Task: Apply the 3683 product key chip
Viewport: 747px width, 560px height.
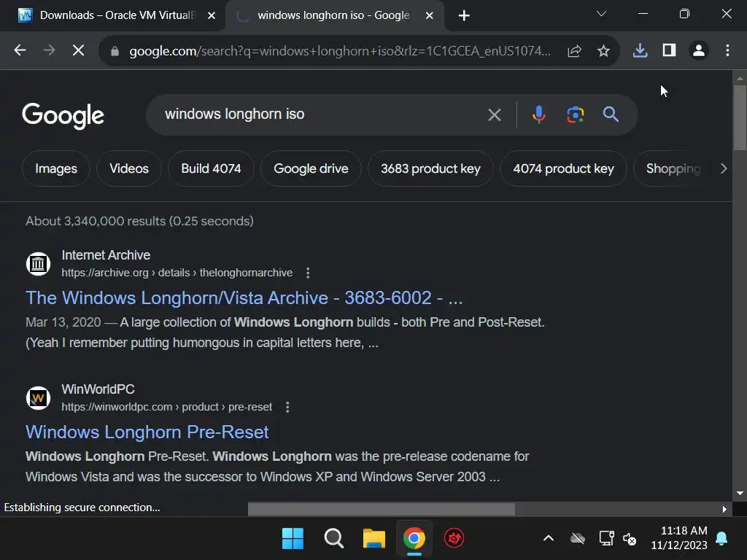Action: [430, 168]
